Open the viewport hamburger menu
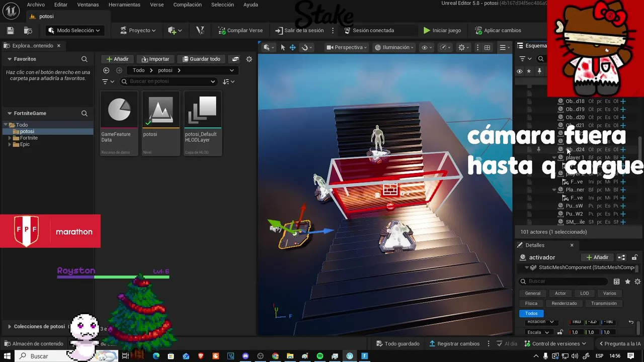 [504, 47]
